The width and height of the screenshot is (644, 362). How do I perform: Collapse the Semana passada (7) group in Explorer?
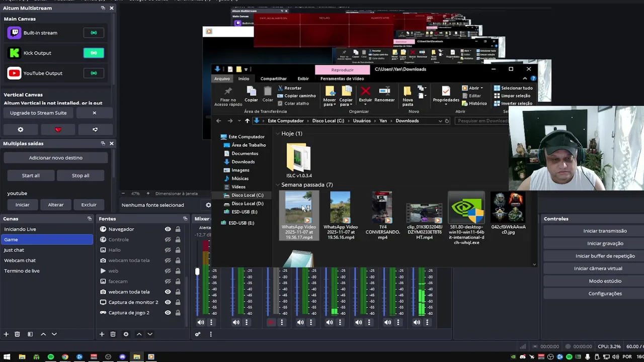[277, 185]
